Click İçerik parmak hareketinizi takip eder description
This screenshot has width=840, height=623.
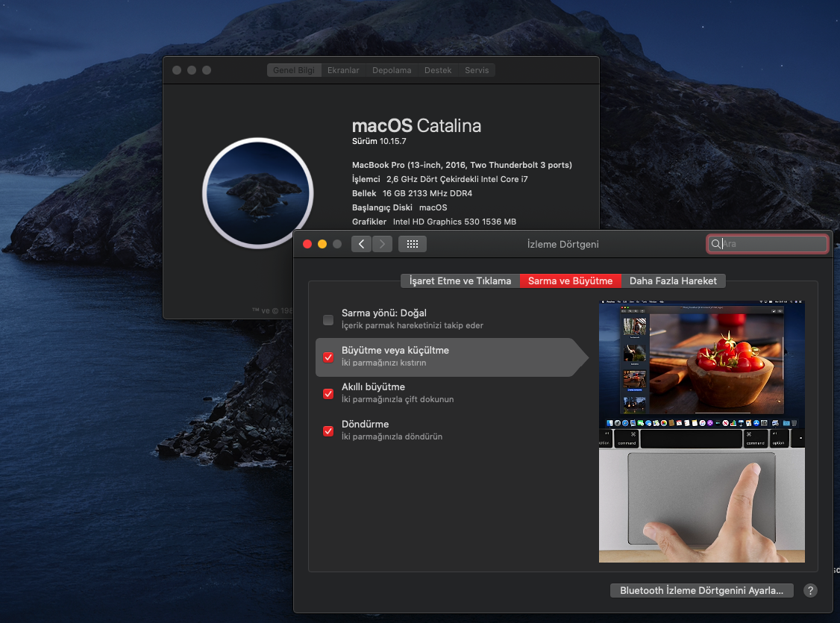click(413, 326)
